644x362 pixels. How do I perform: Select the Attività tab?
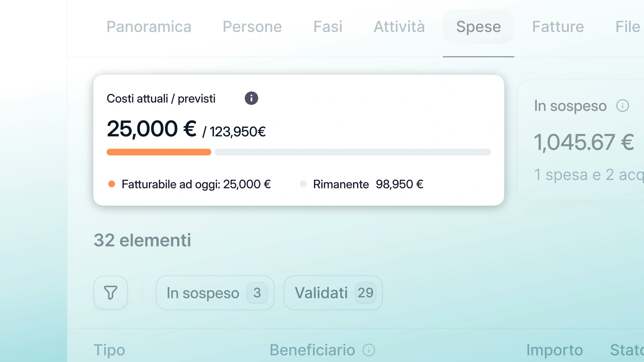click(399, 27)
